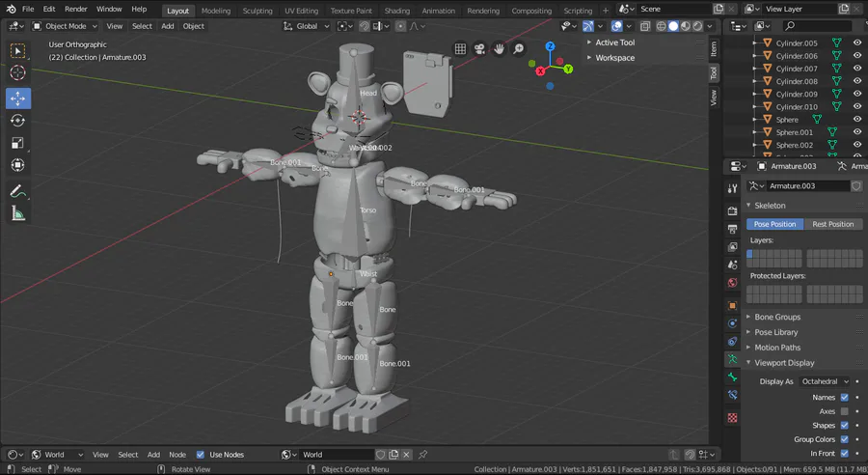Click the blue Z axis gizmo ball

pos(550,46)
